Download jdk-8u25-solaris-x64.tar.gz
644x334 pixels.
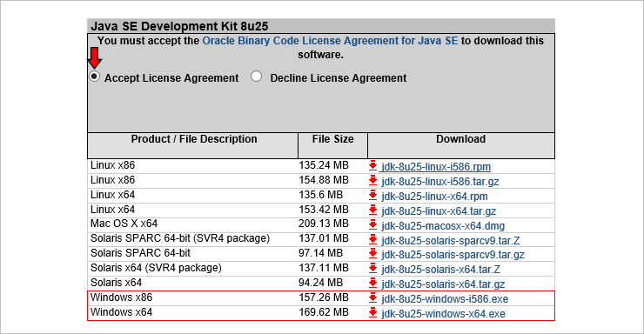click(x=443, y=284)
